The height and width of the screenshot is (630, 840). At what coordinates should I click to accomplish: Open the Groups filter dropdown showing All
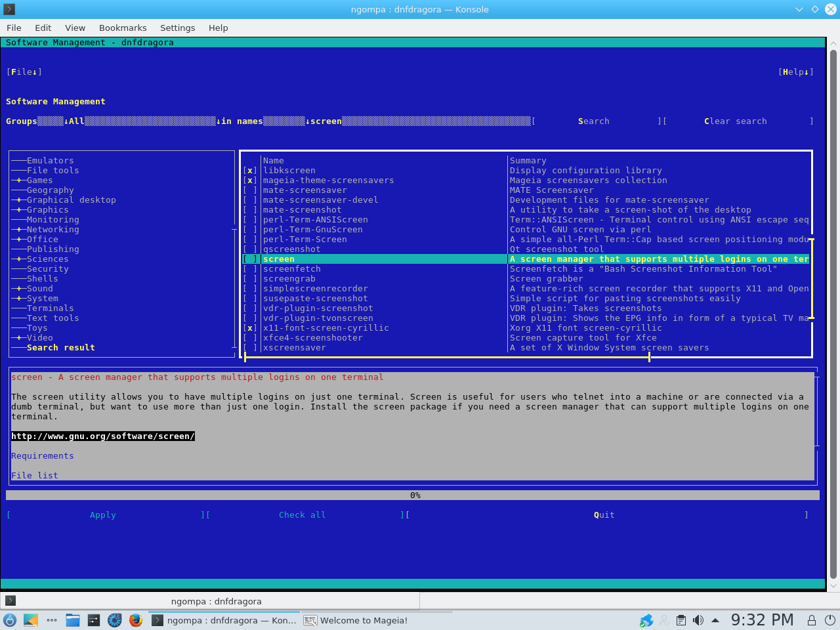pos(141,121)
